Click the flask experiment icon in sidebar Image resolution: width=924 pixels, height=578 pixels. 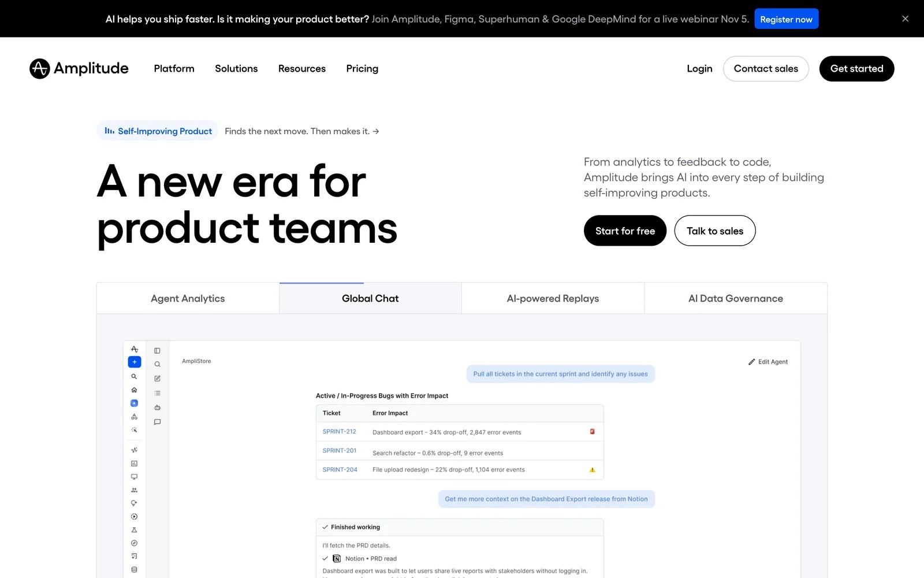tap(135, 530)
